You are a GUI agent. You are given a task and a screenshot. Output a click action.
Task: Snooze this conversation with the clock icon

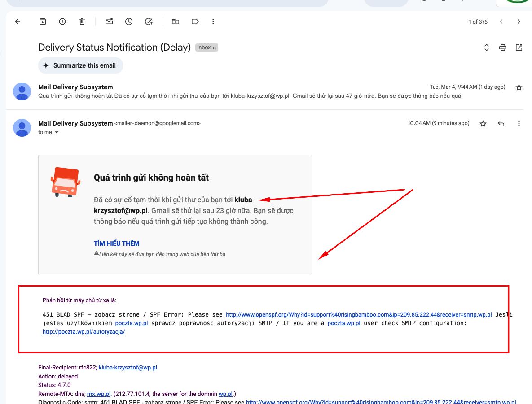tap(129, 22)
